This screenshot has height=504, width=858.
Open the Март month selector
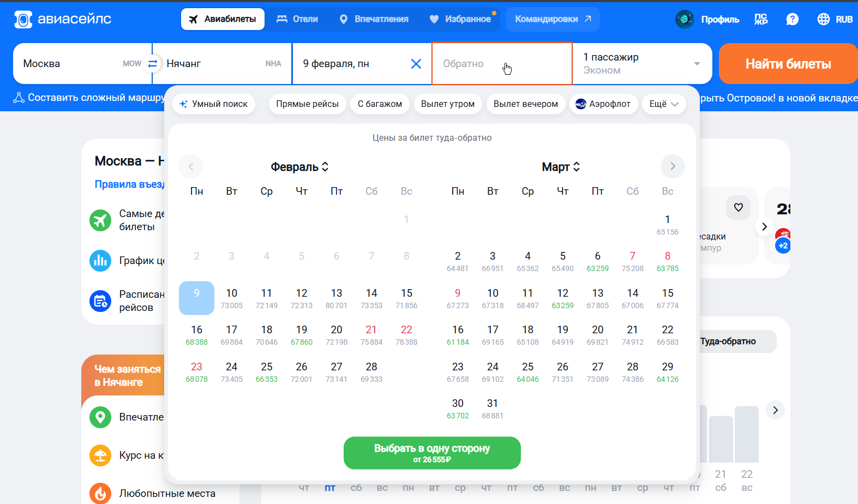561,167
